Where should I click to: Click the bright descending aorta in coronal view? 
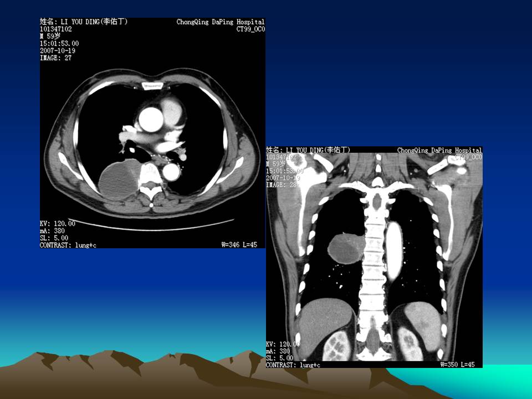pyautogui.click(x=393, y=249)
